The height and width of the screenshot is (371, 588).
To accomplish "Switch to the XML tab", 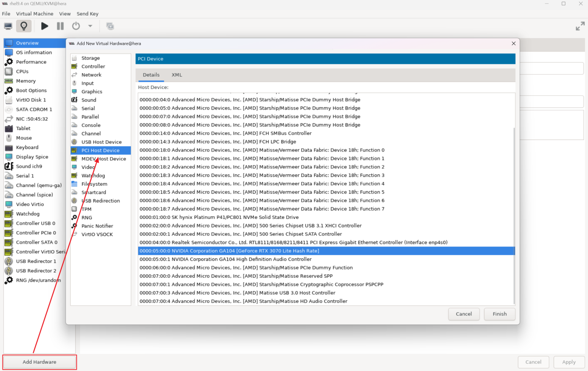I will [177, 75].
